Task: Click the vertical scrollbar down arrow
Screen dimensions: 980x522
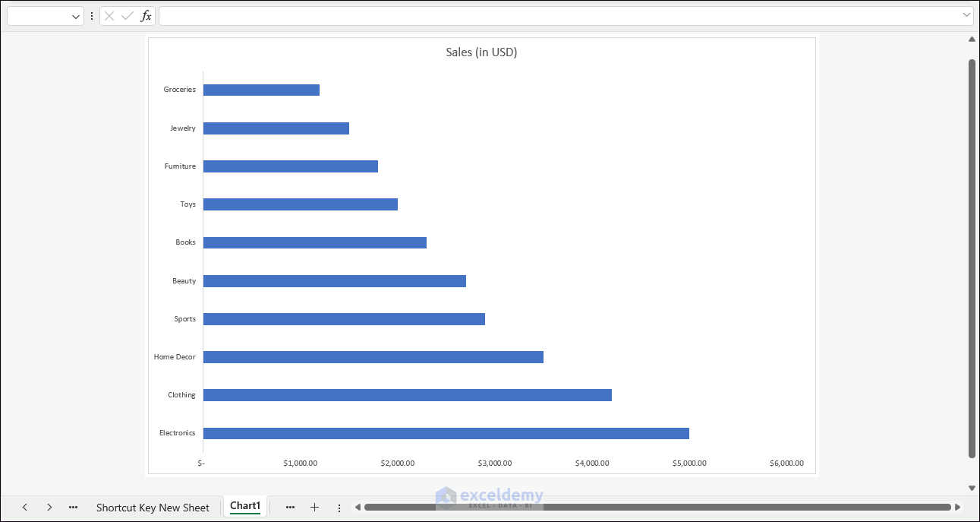Action: 972,488
